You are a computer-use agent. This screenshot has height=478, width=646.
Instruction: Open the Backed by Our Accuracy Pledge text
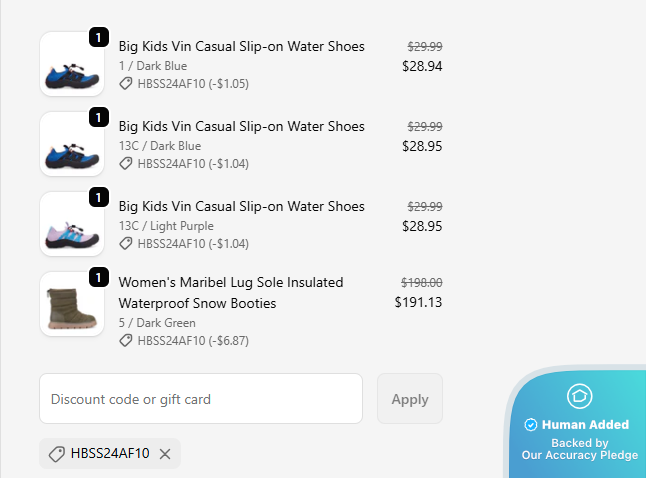(x=579, y=449)
